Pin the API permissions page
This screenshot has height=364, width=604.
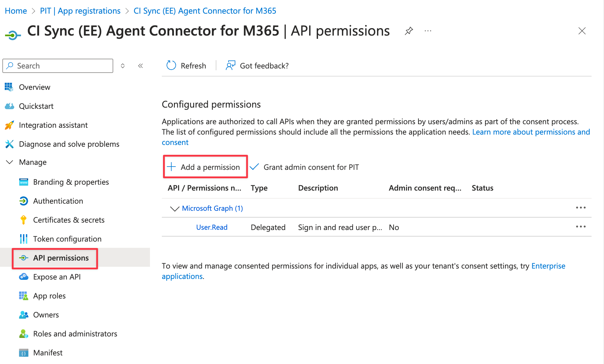pos(409,31)
